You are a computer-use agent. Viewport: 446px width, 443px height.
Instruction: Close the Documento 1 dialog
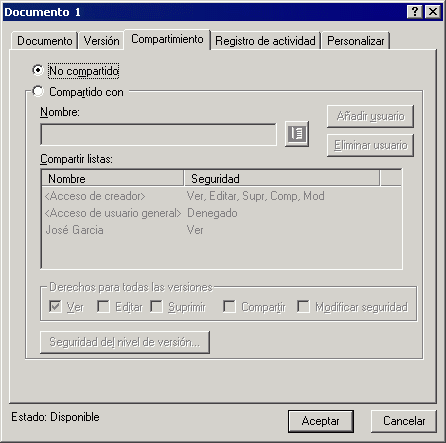433,12
